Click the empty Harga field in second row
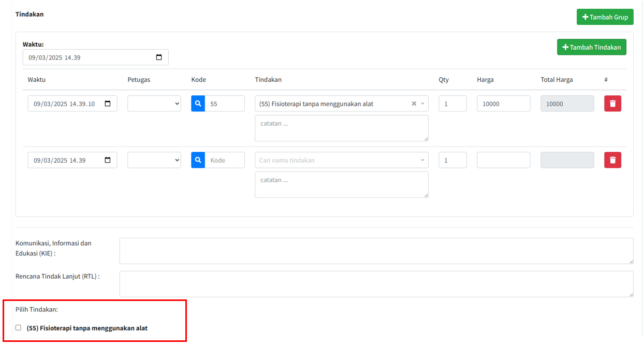This screenshot has height=345, width=644. click(503, 160)
